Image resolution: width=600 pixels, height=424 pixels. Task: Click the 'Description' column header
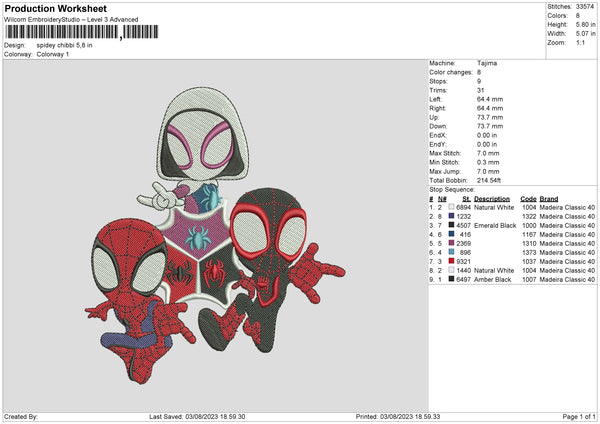click(492, 199)
